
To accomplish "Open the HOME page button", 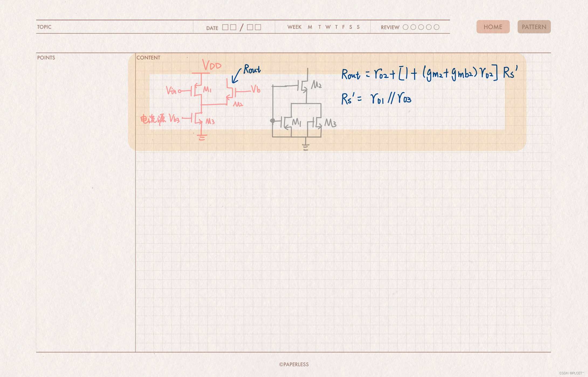I will pos(493,27).
